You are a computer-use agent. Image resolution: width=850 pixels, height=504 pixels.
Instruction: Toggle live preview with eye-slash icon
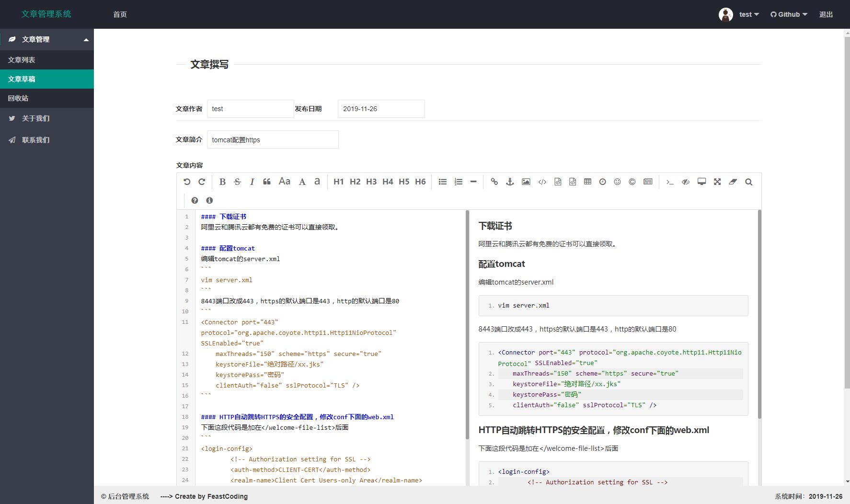pyautogui.click(x=686, y=182)
